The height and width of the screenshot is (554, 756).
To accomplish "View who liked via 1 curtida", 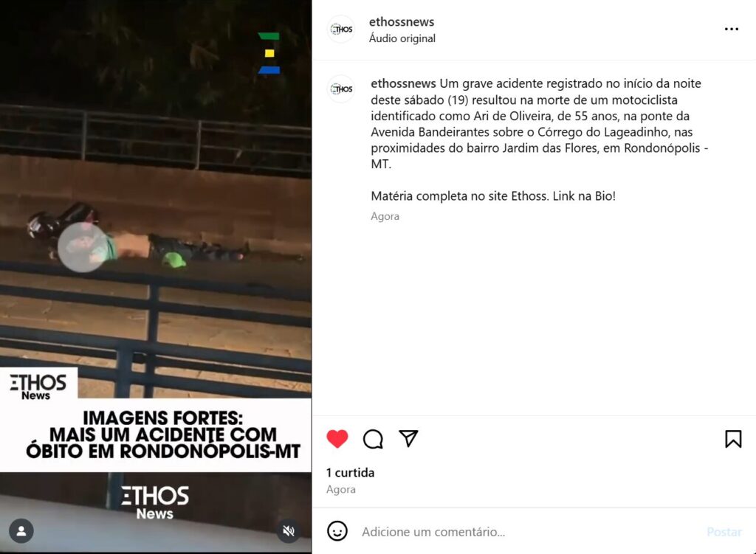I will 350,473.
